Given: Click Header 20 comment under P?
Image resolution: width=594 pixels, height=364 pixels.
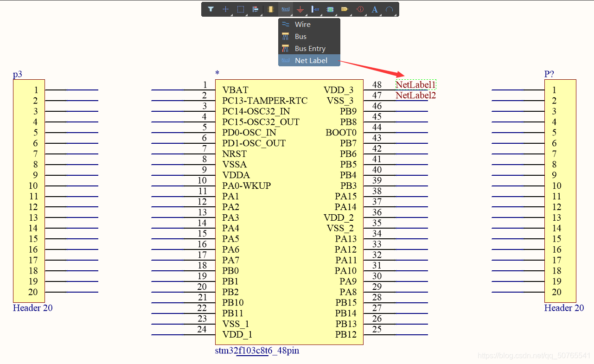Looking at the screenshot, I should click(564, 308).
